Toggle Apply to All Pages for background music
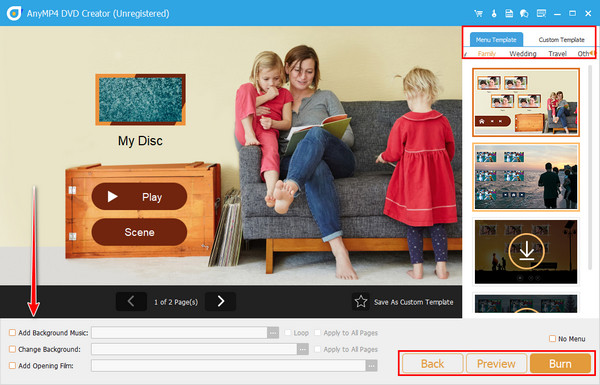600x385 pixels. click(x=317, y=333)
